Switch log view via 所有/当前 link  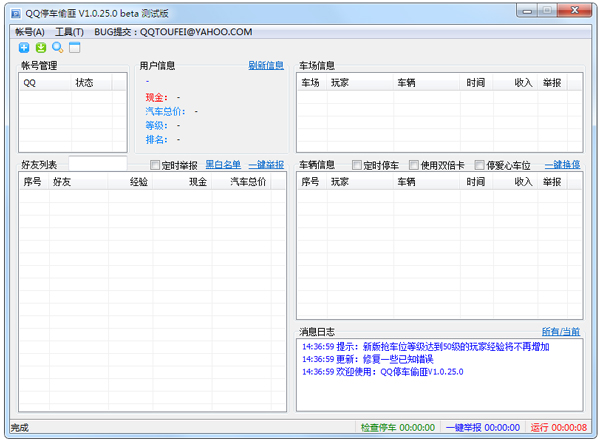coord(560,331)
